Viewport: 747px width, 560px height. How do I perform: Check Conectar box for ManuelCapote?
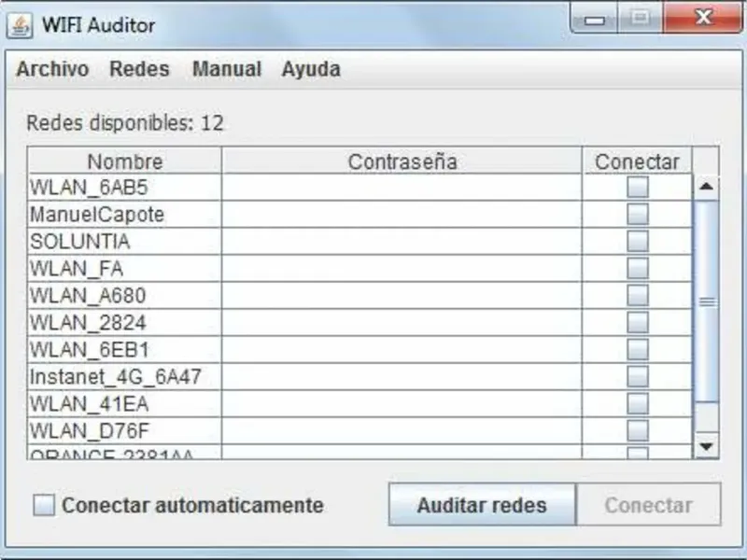(x=638, y=215)
